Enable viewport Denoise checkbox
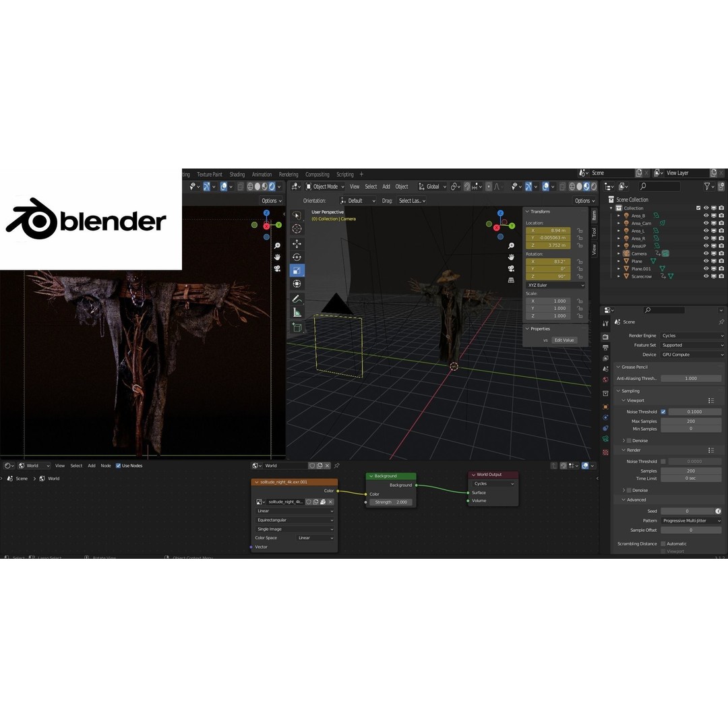Image resolution: width=728 pixels, height=728 pixels. [629, 441]
